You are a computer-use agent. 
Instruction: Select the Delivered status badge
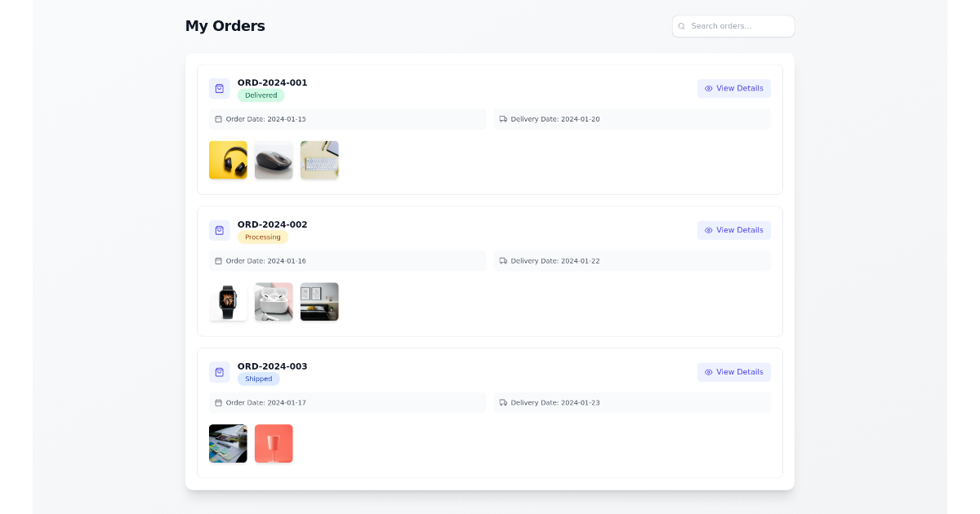pos(261,95)
